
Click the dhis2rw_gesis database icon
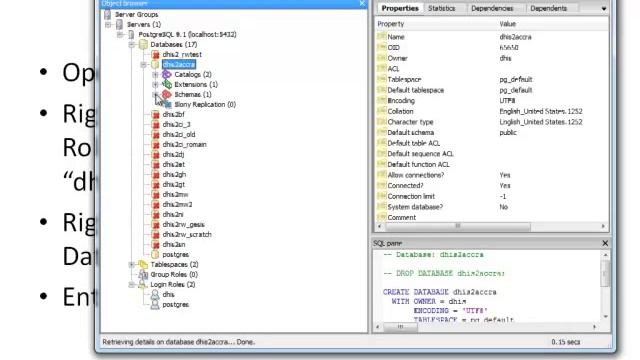pyautogui.click(x=155, y=224)
